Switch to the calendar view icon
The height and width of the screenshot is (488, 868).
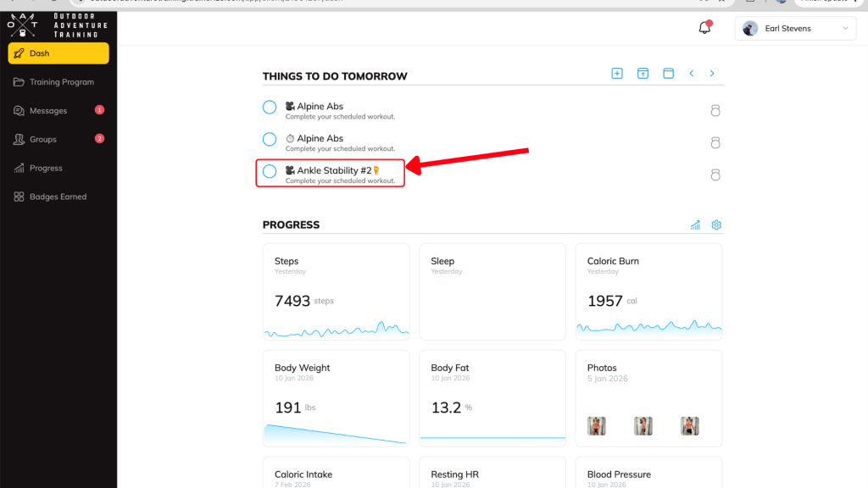668,74
